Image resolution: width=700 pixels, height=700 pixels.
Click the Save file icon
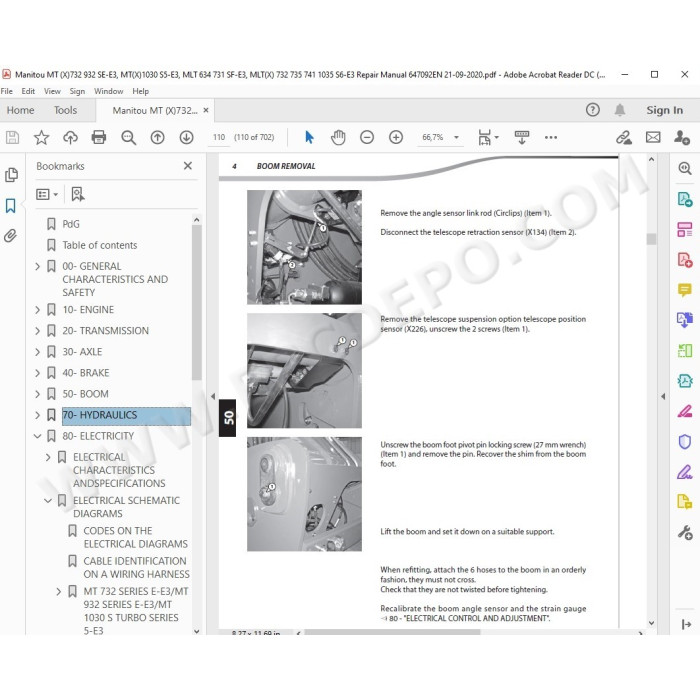[x=12, y=138]
